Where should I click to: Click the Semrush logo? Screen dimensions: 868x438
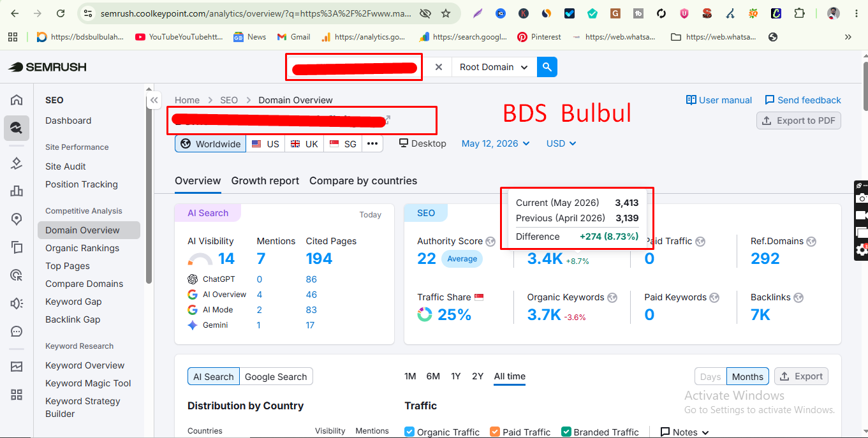pyautogui.click(x=47, y=67)
